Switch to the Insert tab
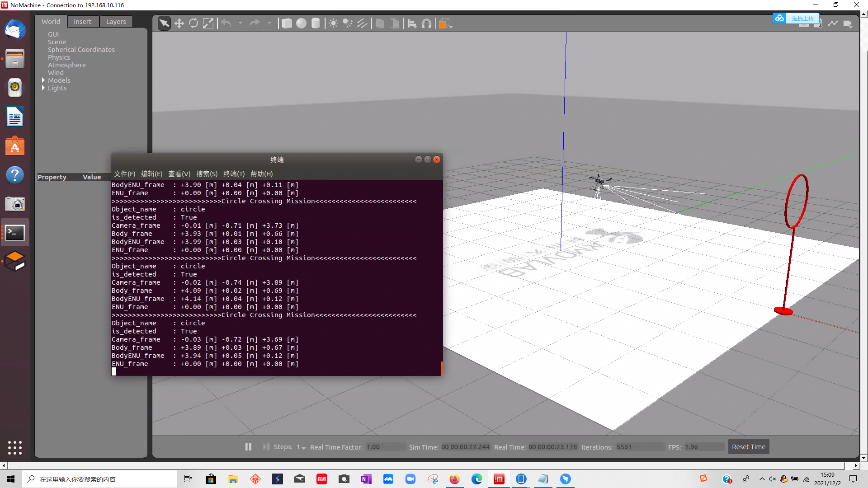 point(82,22)
